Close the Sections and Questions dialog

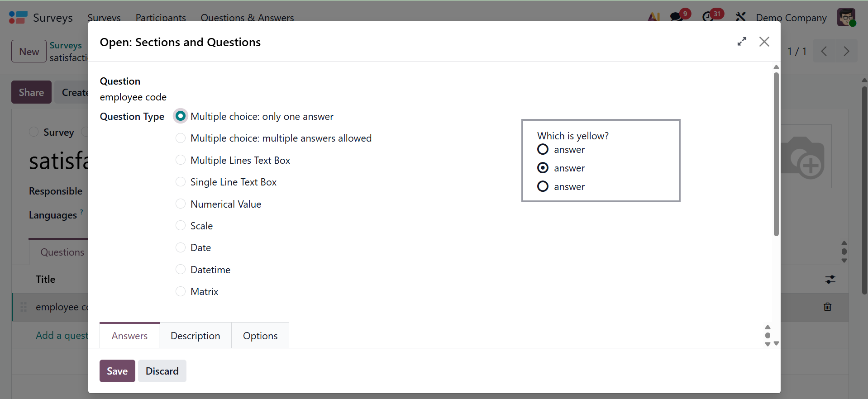[x=764, y=42]
